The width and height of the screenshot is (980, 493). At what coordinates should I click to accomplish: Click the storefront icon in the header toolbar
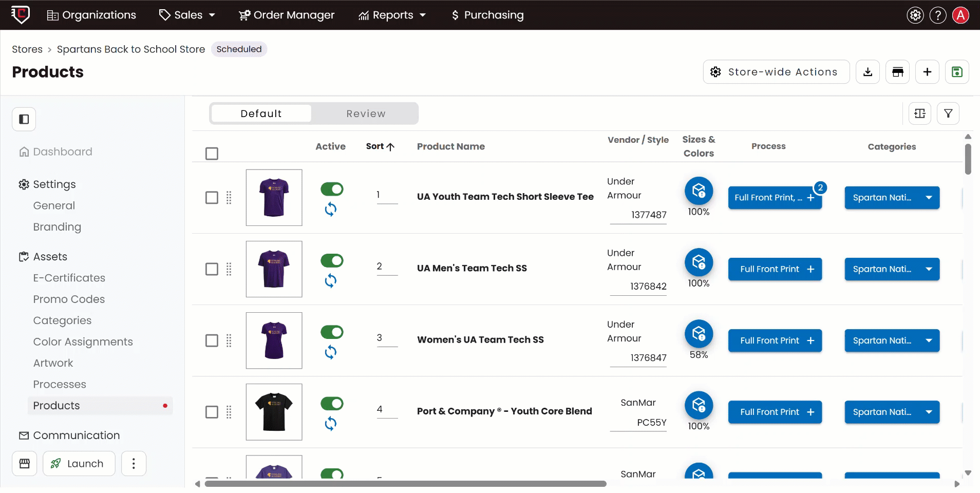coord(897,72)
